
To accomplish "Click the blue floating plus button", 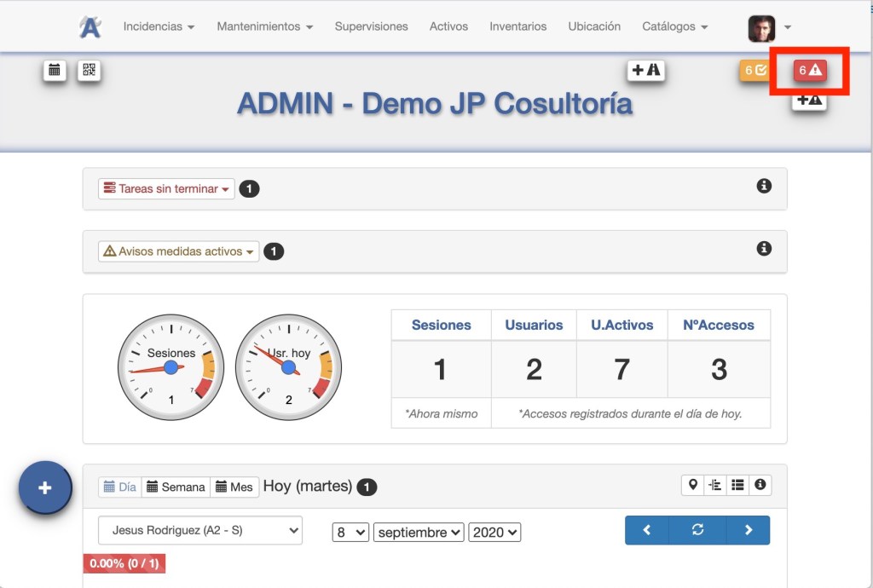I will (45, 487).
